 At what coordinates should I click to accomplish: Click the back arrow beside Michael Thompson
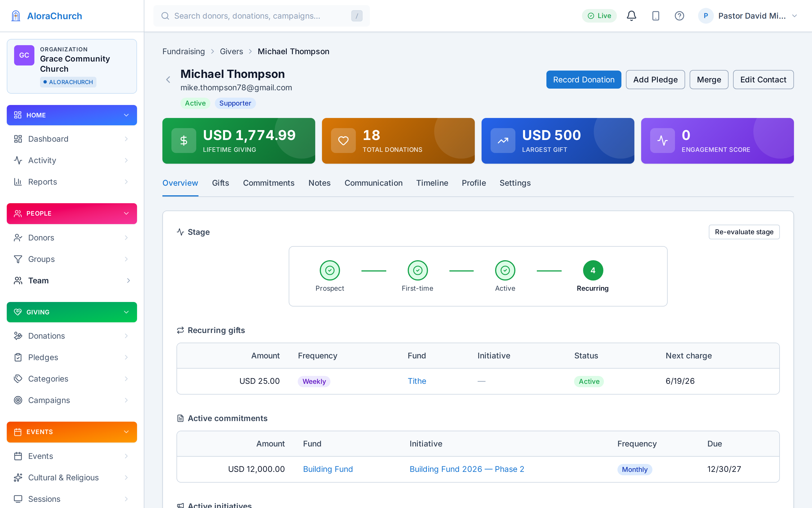[168, 80]
